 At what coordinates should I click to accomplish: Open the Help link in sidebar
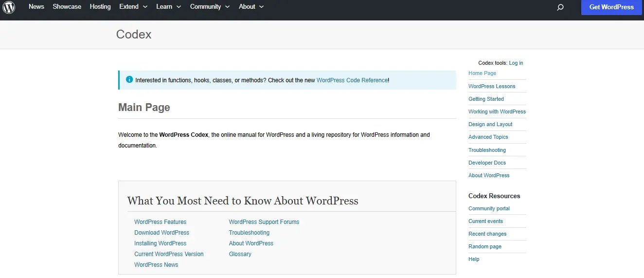[474, 259]
